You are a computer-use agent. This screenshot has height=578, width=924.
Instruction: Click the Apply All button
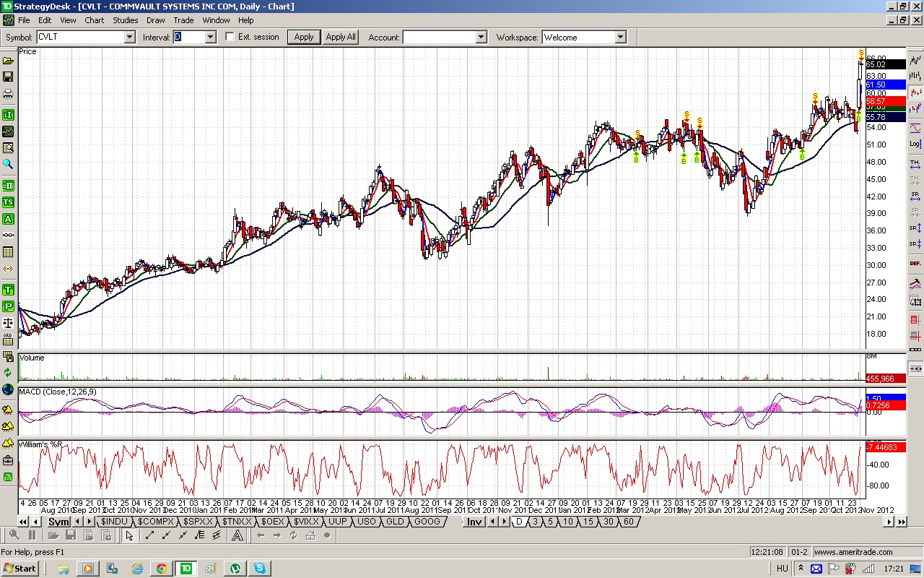coord(341,37)
